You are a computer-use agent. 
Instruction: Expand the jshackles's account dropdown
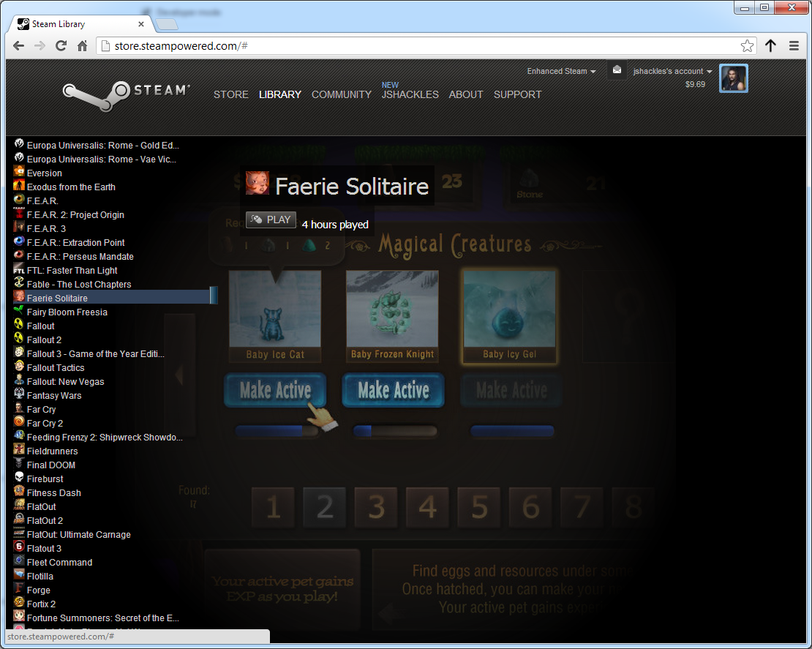pos(673,71)
